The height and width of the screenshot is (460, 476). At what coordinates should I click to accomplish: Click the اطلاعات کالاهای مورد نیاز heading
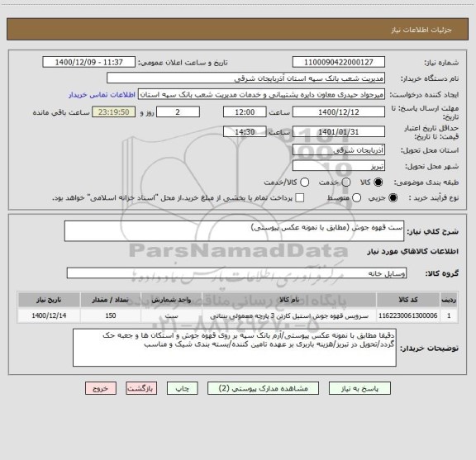[413, 252]
